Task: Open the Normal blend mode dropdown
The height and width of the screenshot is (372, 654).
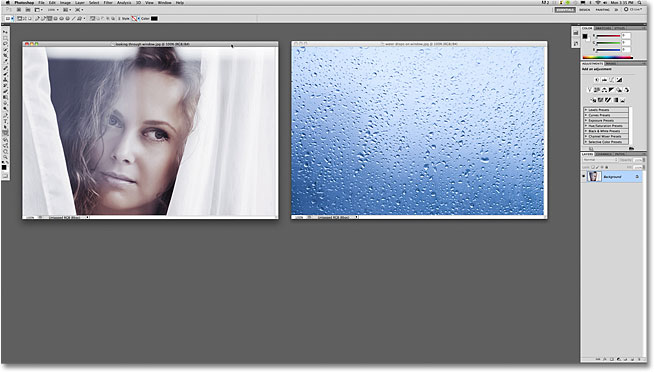Action: pos(600,160)
